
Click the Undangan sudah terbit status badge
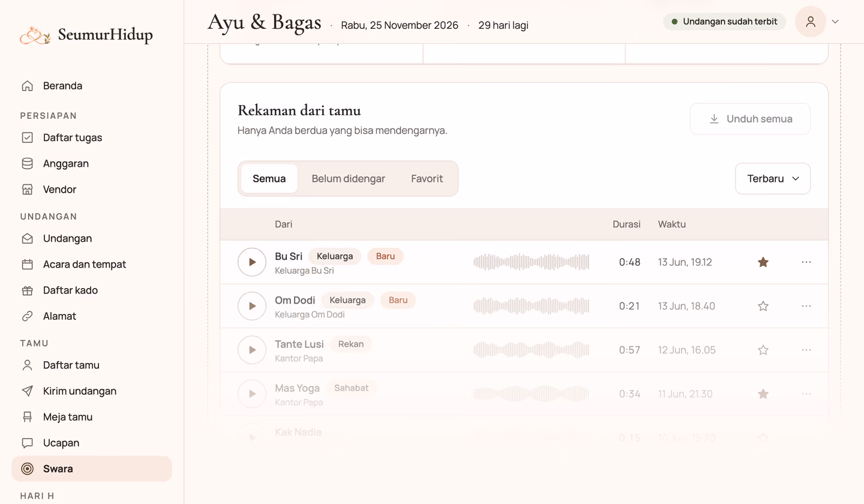[725, 22]
